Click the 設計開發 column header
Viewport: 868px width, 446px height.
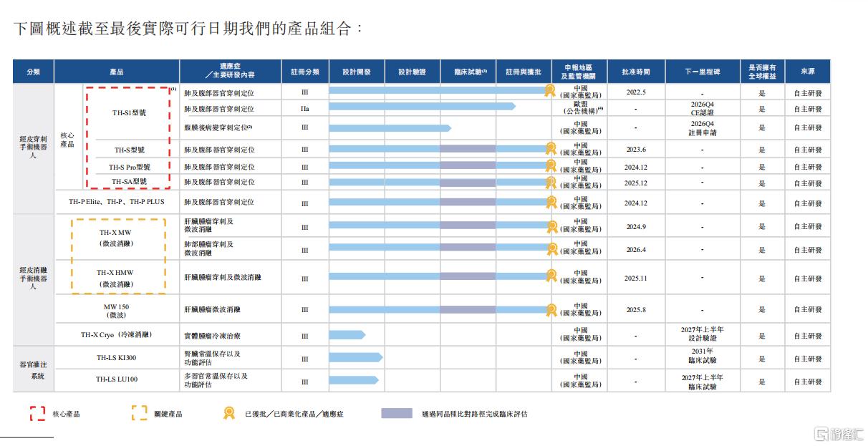coord(357,72)
